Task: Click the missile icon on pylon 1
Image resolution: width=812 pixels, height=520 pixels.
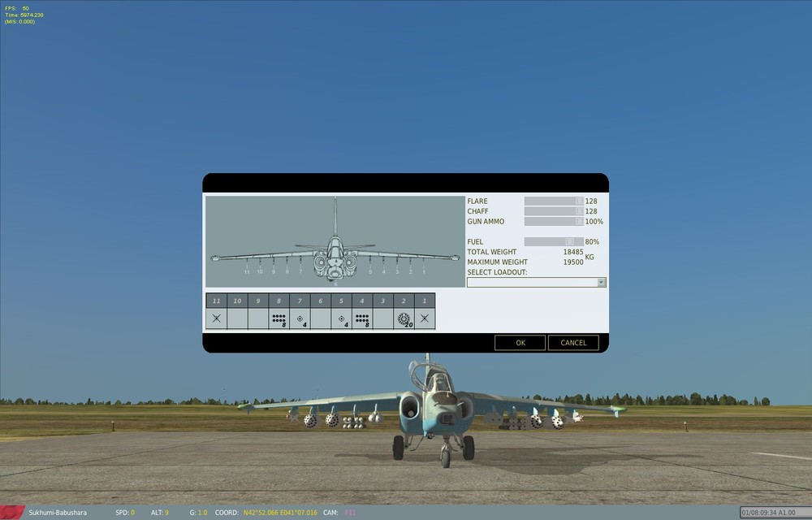Action: point(425,318)
